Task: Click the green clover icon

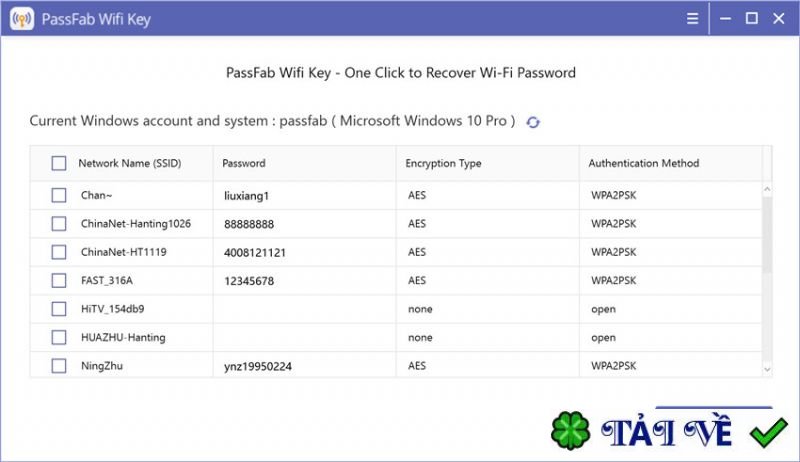Action: coord(570,430)
